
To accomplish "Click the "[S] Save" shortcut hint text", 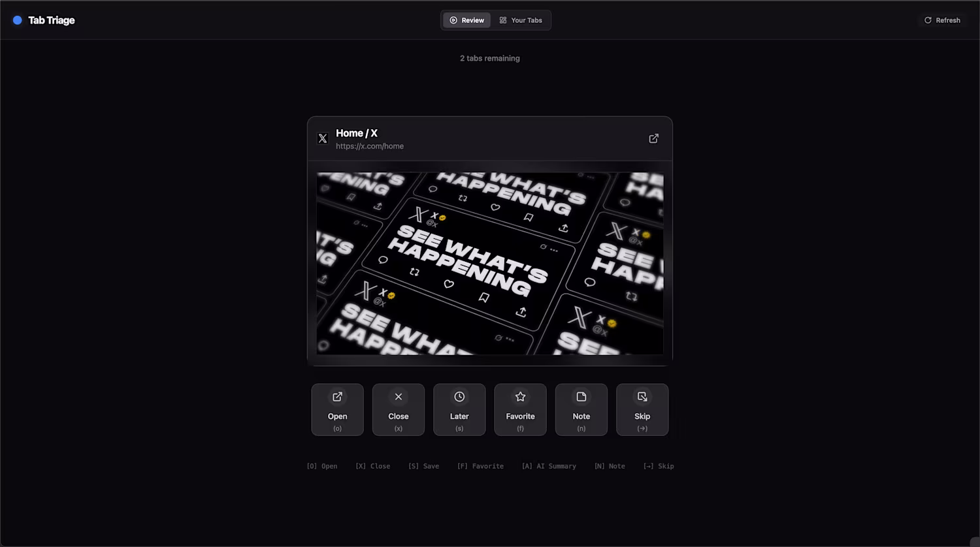I will click(x=424, y=466).
